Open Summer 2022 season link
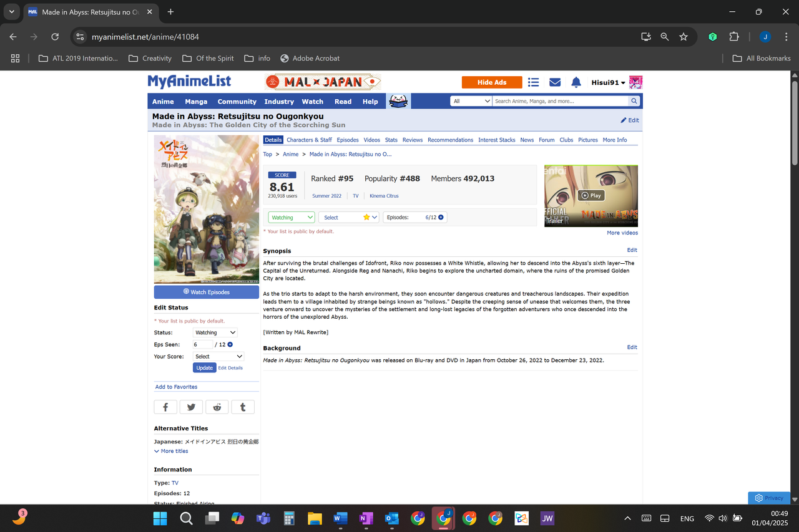 (x=327, y=196)
